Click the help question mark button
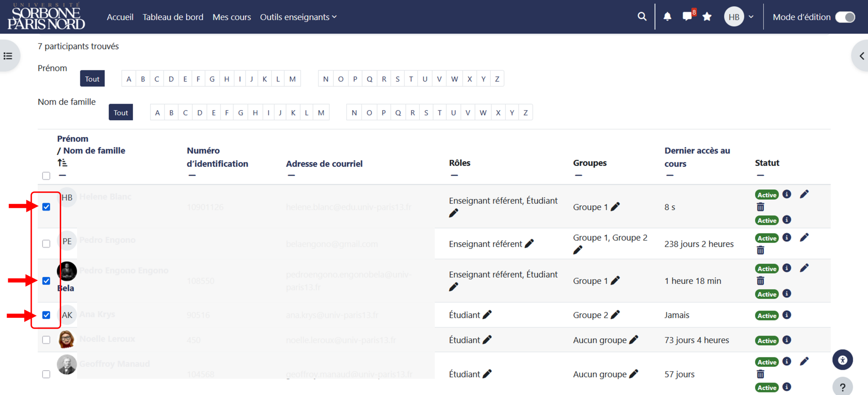 coord(842,387)
